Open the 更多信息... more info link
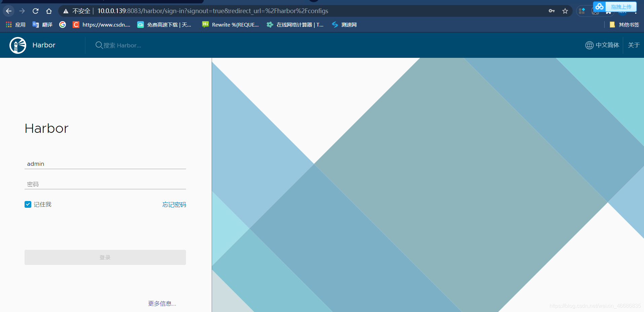Screen dimensions: 644x312 162,304
